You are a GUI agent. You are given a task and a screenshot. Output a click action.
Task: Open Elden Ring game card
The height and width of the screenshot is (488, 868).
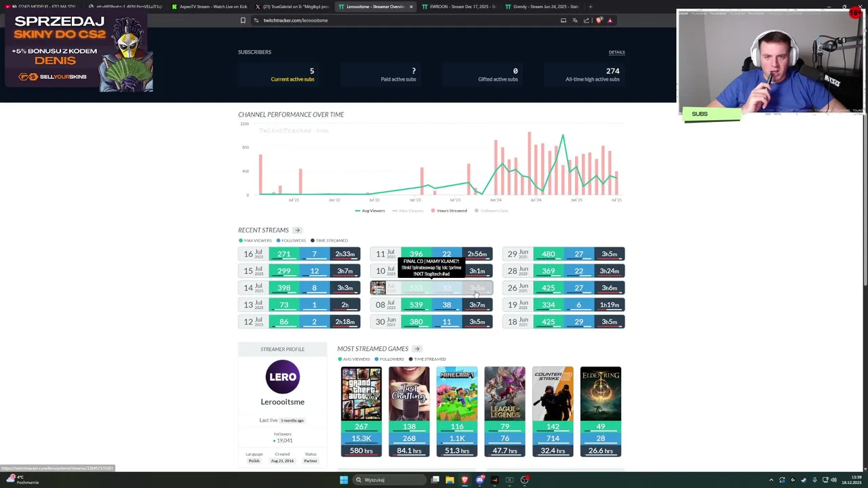[x=600, y=412]
